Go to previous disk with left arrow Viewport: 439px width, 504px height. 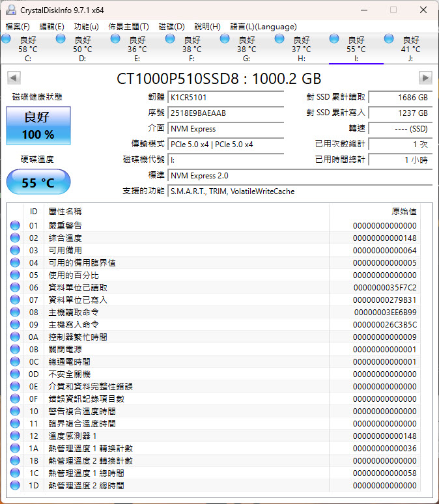coord(14,77)
